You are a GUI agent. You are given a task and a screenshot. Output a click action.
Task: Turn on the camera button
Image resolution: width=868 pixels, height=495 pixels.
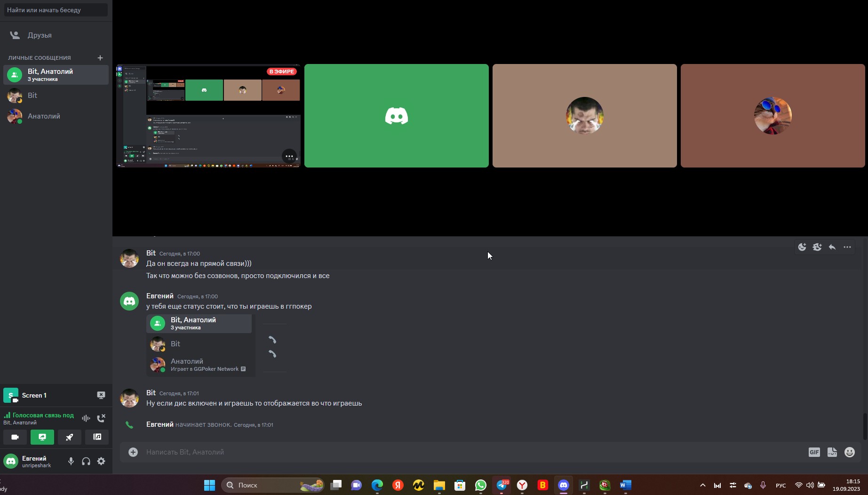click(15, 437)
